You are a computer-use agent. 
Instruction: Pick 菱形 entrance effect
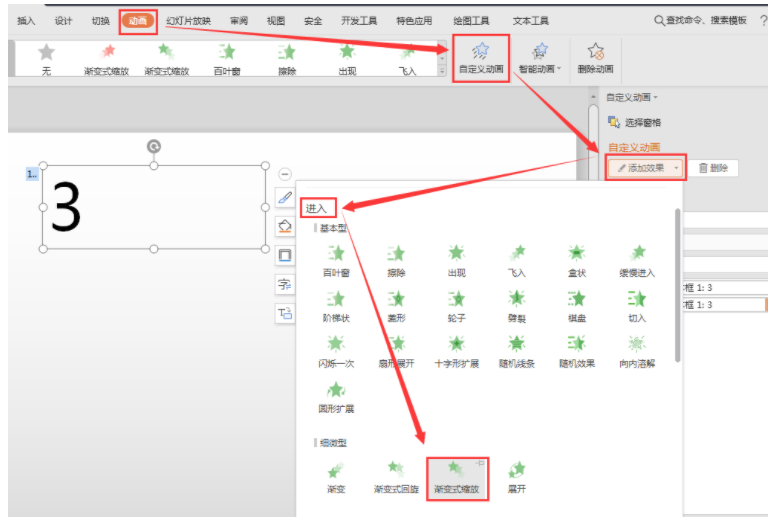[x=396, y=306]
